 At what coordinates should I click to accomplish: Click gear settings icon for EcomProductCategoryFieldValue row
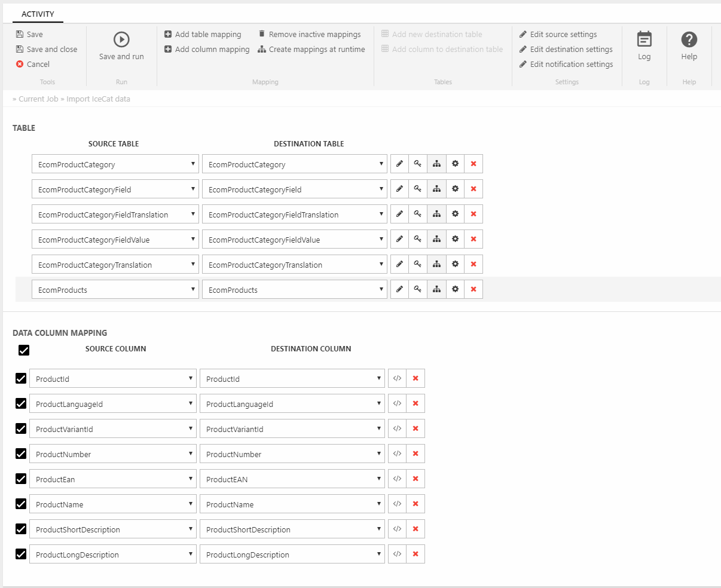(x=455, y=239)
